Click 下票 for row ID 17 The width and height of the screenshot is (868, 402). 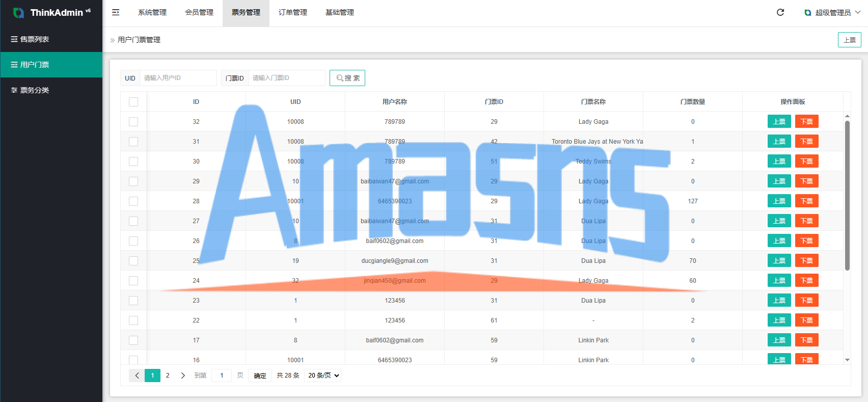[x=807, y=340]
